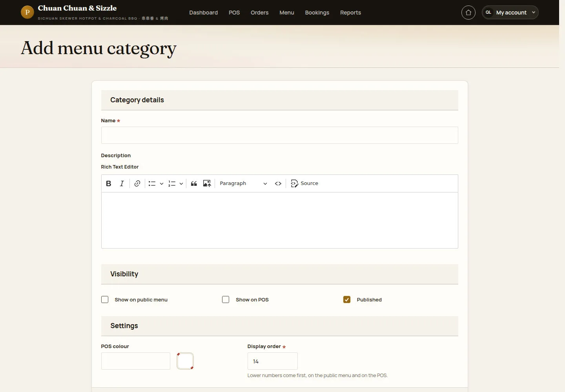The width and height of the screenshot is (565, 392).
Task: Click the Visibility section heading
Action: point(124,274)
